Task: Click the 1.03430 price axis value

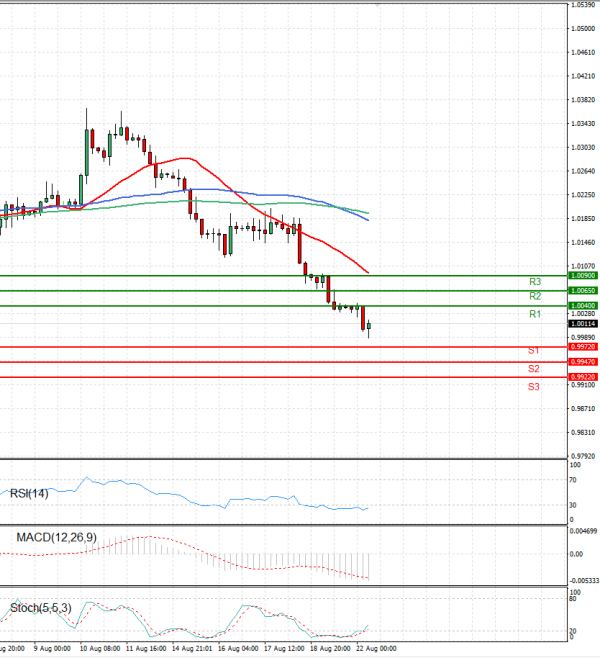Action: click(583, 124)
